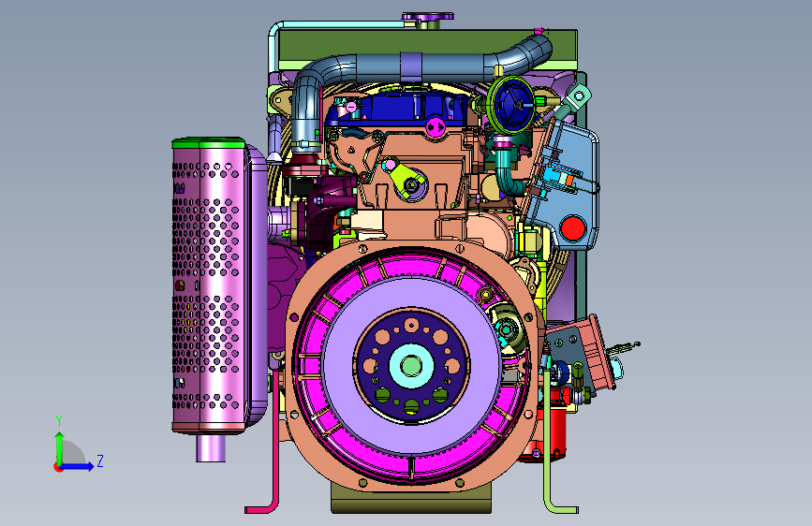Click the red origin dot of the triad
Screen dimensions: 812x526
coord(58,467)
